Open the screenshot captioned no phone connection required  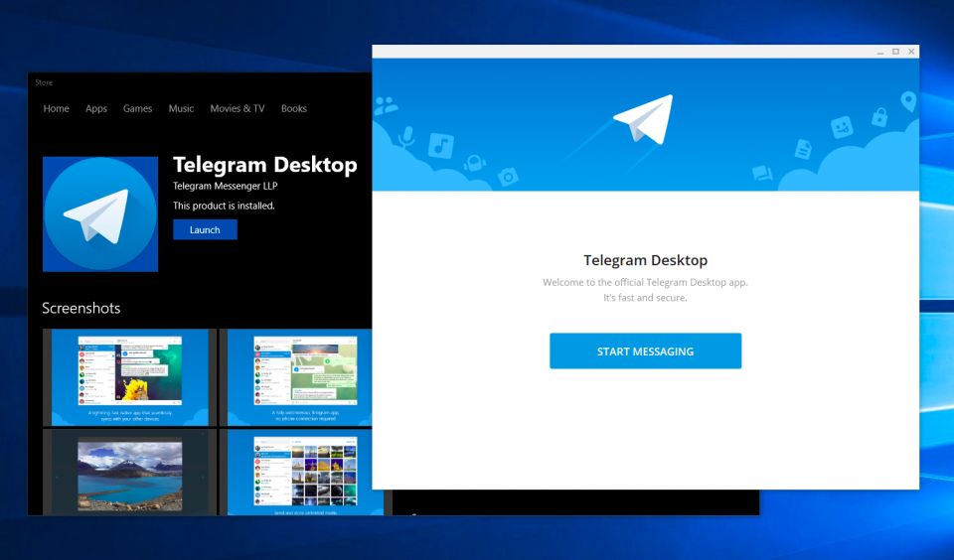[x=296, y=377]
